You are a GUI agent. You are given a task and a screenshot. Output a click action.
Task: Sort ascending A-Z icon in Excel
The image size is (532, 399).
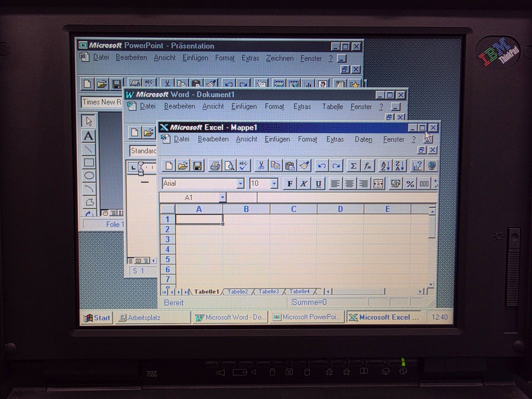(x=385, y=166)
